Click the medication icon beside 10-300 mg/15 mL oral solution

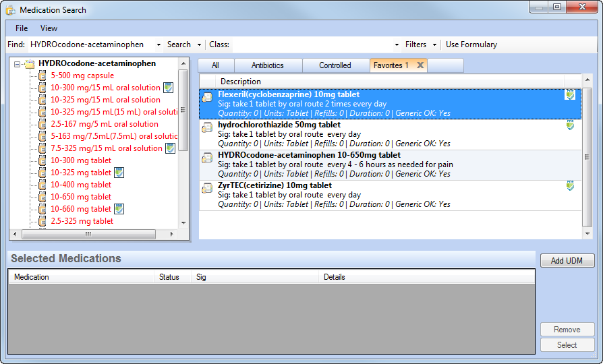(42, 88)
